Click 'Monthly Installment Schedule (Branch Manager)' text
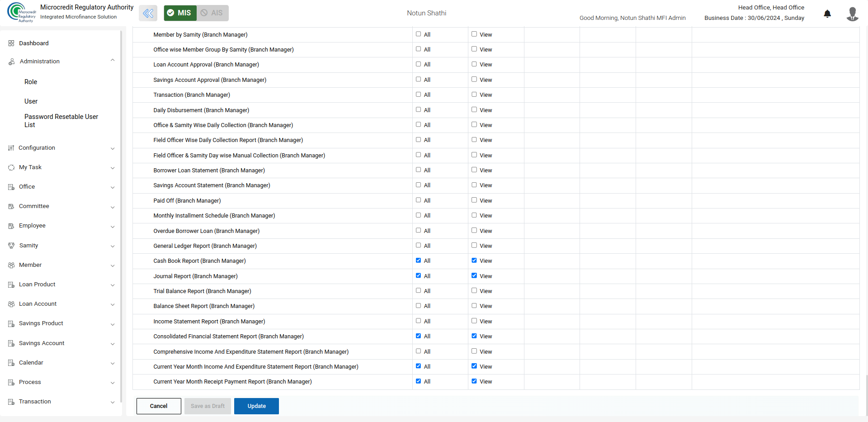 [214, 216]
